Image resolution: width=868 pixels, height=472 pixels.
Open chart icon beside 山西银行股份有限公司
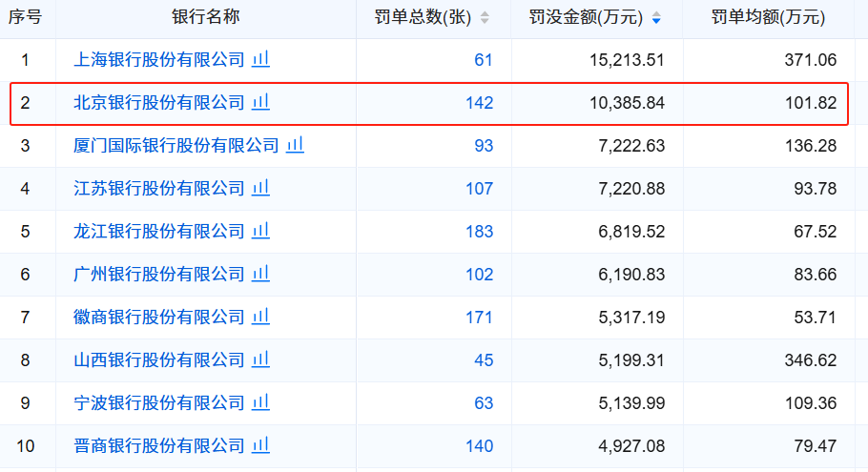260,359
